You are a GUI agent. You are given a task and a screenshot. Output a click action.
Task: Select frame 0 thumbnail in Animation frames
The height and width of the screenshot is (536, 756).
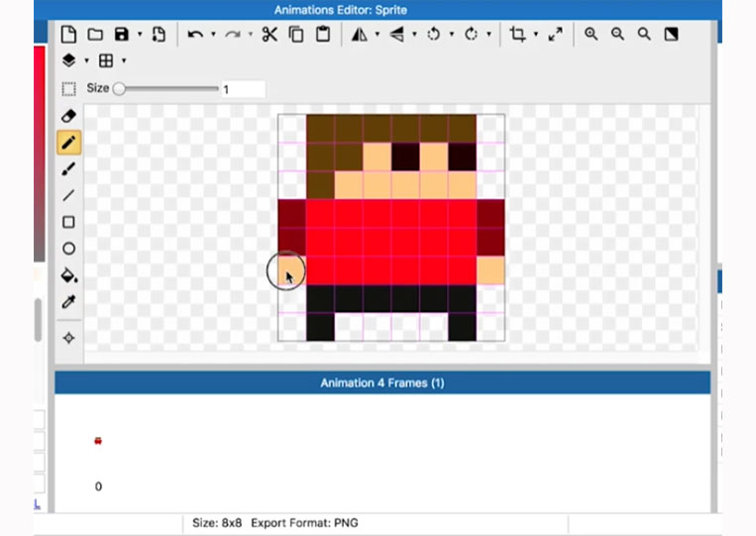(x=98, y=441)
